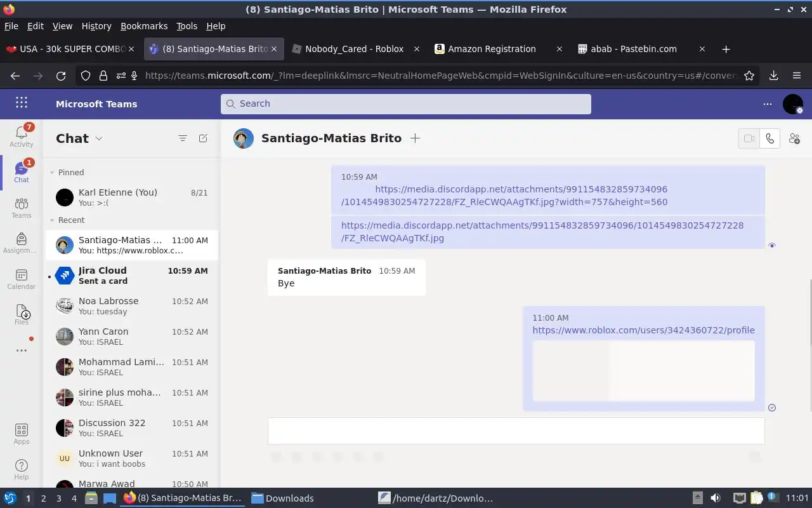The height and width of the screenshot is (508, 812).
Task: Open the Tools menu
Action: [187, 26]
